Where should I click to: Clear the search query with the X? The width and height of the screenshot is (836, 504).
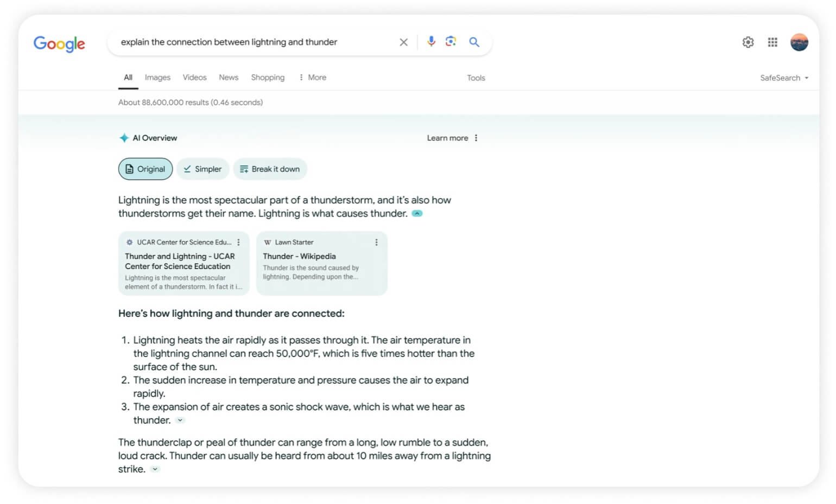pos(404,42)
